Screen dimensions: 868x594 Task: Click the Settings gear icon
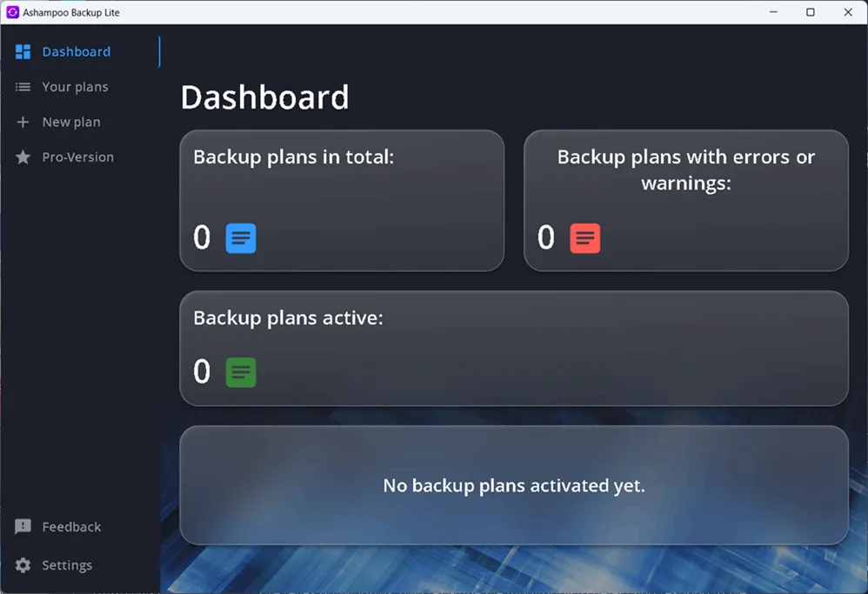pos(23,565)
